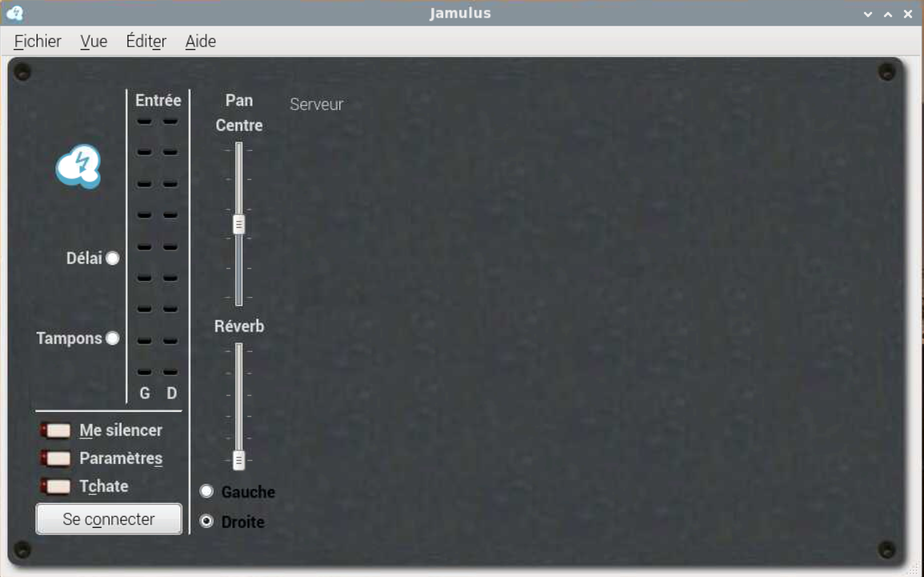Click the Entrée level meter label

158,101
